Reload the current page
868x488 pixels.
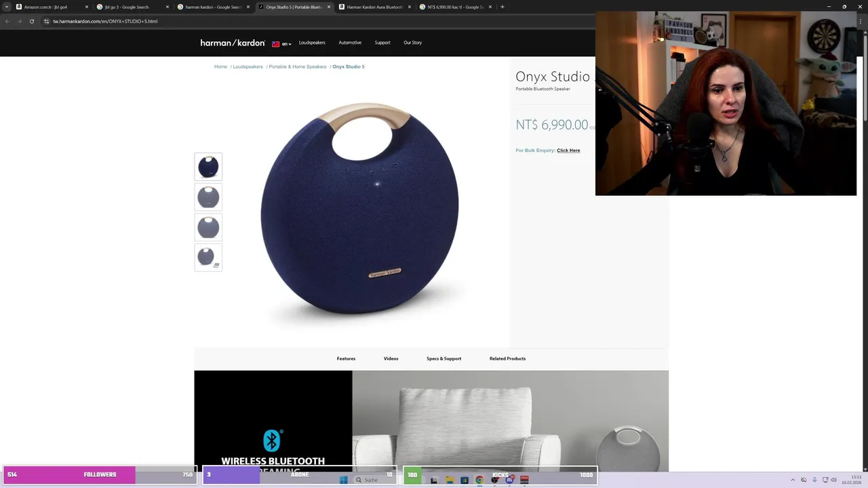pyautogui.click(x=31, y=21)
